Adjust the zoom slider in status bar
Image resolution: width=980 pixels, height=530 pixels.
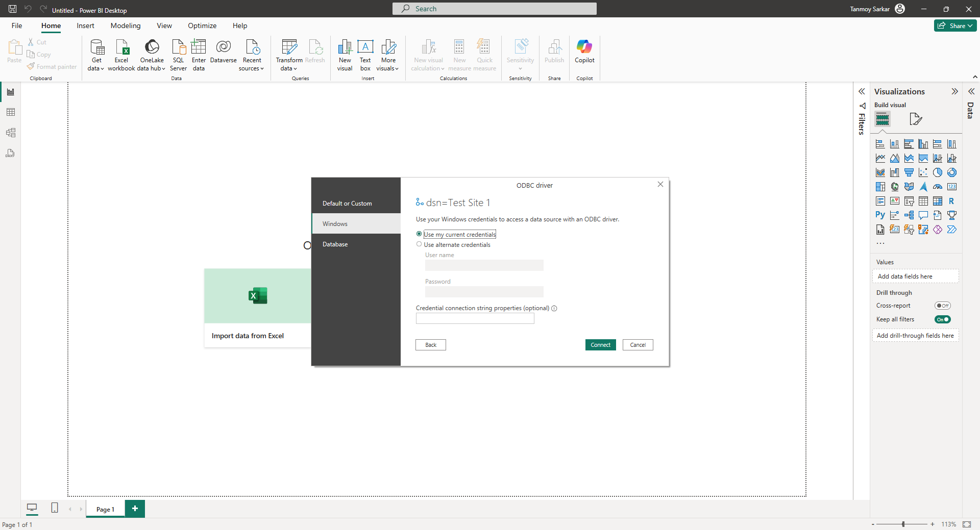pos(903,524)
